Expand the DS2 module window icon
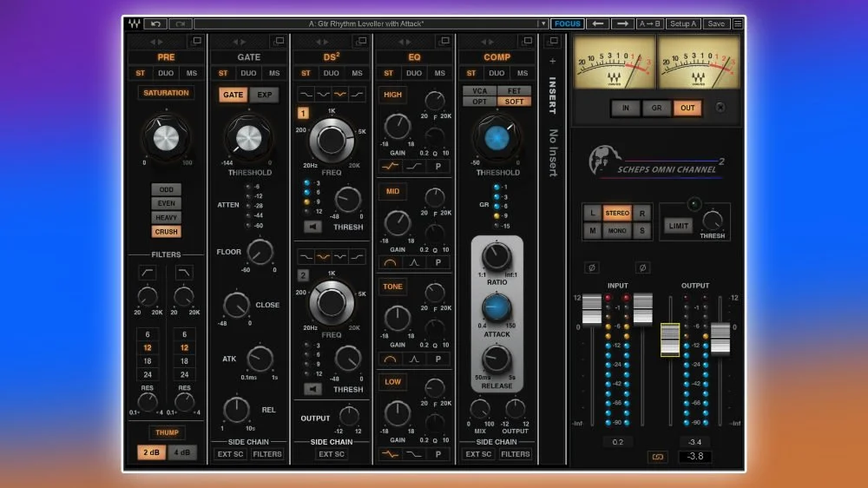This screenshot has width=868, height=488. 362,41
